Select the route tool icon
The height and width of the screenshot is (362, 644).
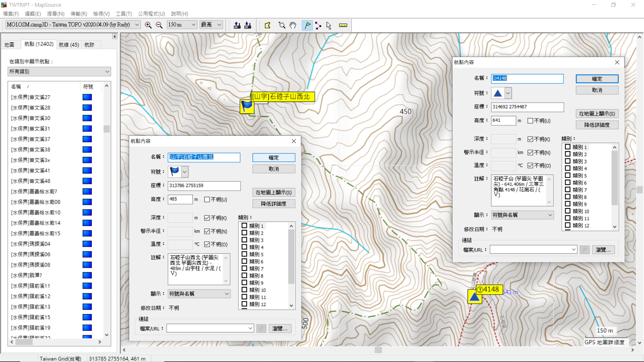[318, 25]
